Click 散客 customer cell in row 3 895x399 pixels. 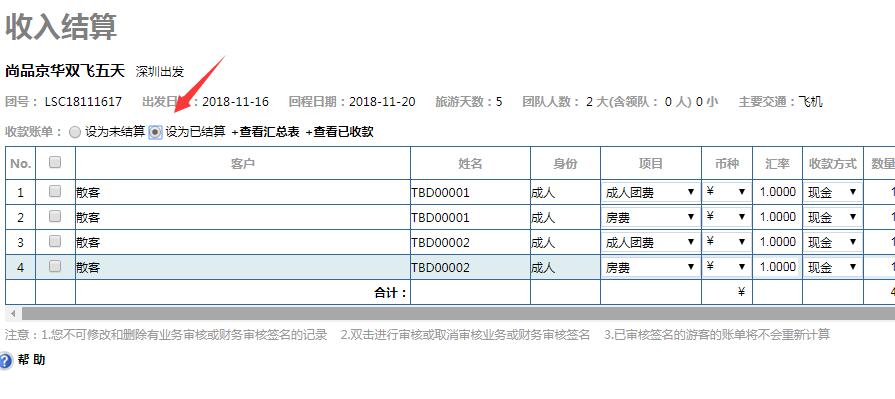coord(243,243)
